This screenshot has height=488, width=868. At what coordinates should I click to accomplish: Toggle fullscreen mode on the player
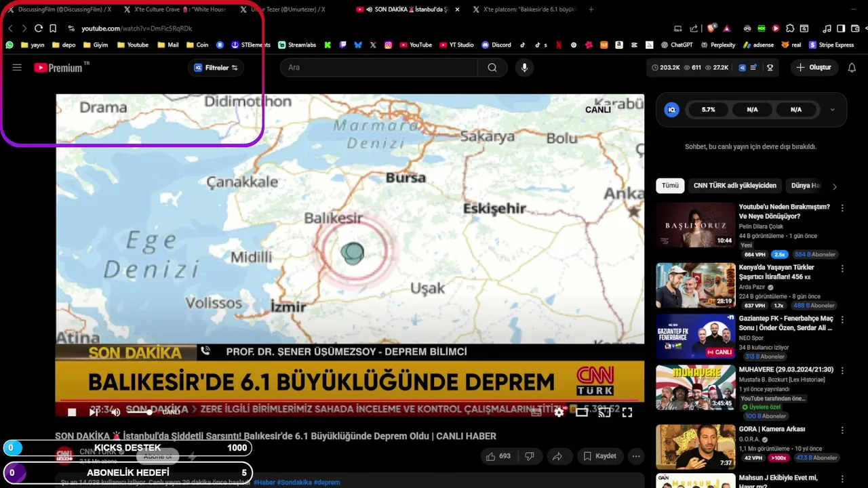click(627, 411)
